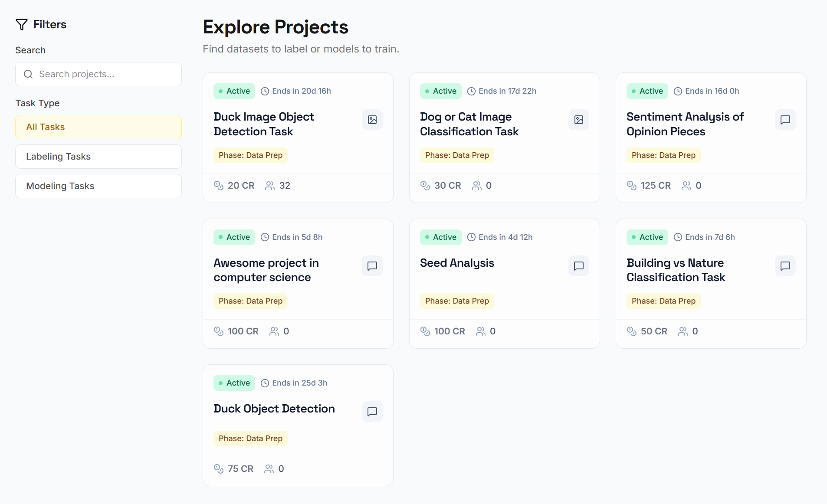Filter by Labeling Tasks
Screen dimensions: 827x504
pos(98,157)
